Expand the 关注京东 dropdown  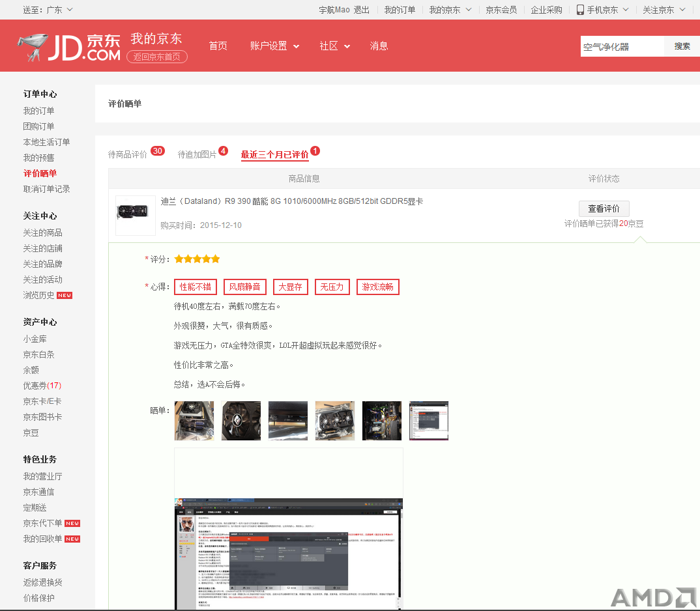(x=664, y=10)
